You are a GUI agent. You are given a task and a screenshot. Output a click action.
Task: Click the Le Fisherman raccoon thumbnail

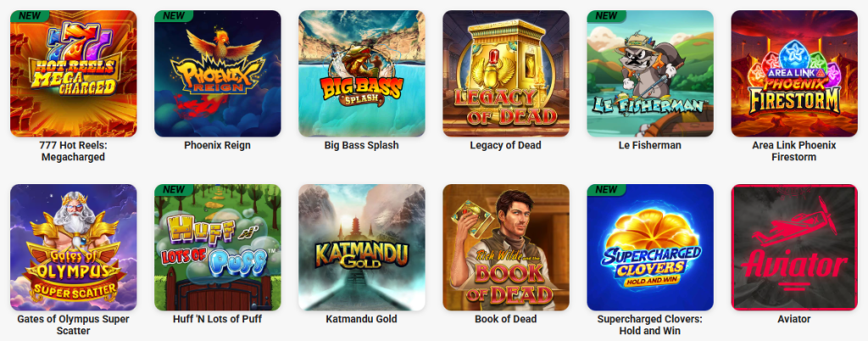650,74
